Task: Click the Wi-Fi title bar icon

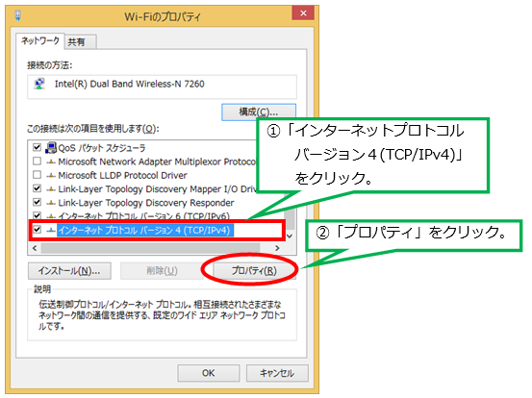Action: [x=18, y=15]
